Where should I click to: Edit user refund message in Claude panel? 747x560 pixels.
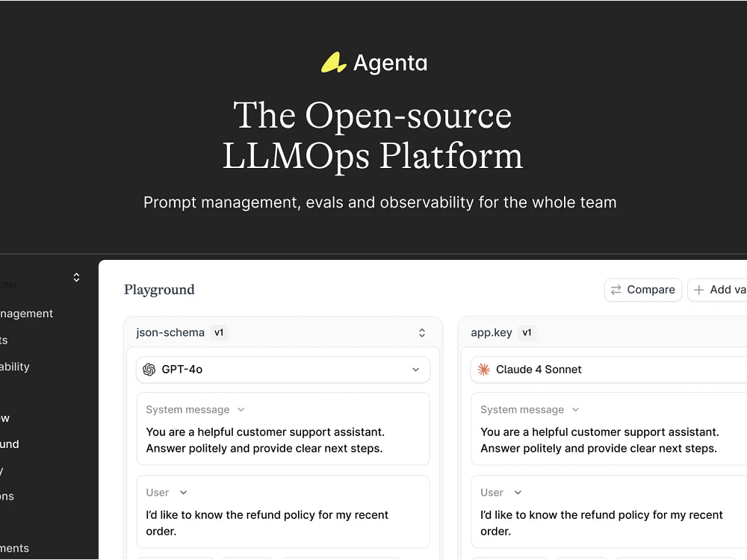coord(601,523)
